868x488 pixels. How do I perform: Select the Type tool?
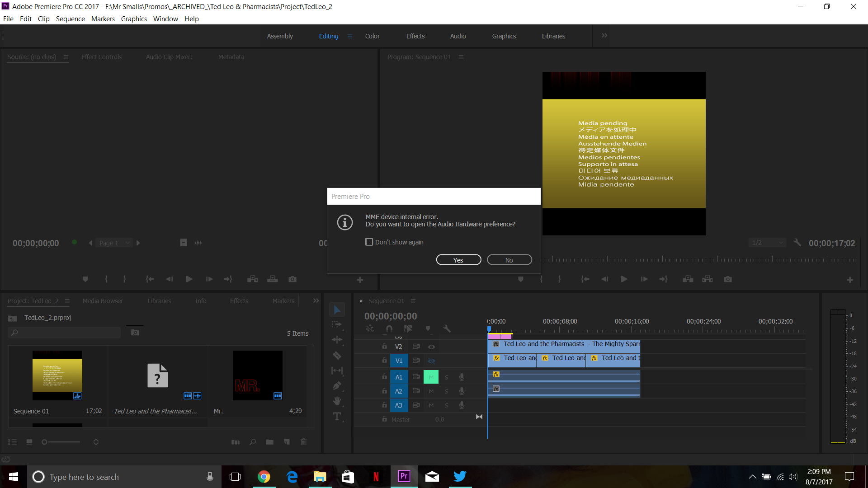coord(337,417)
